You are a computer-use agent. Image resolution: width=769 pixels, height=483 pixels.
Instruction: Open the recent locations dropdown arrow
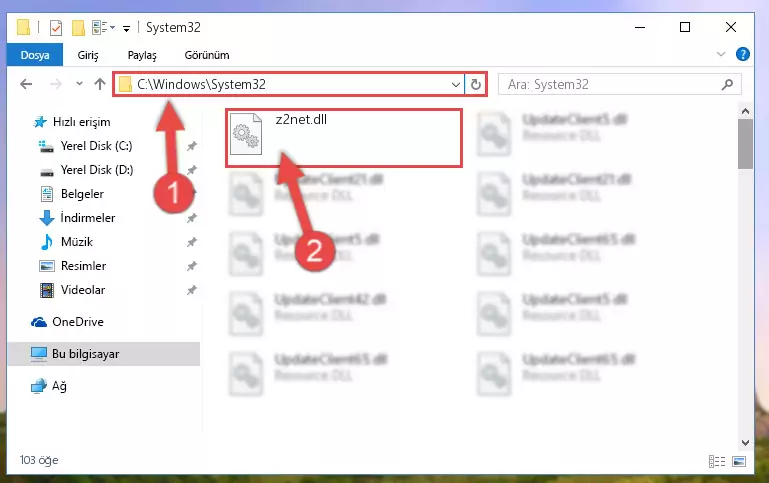coord(79,84)
